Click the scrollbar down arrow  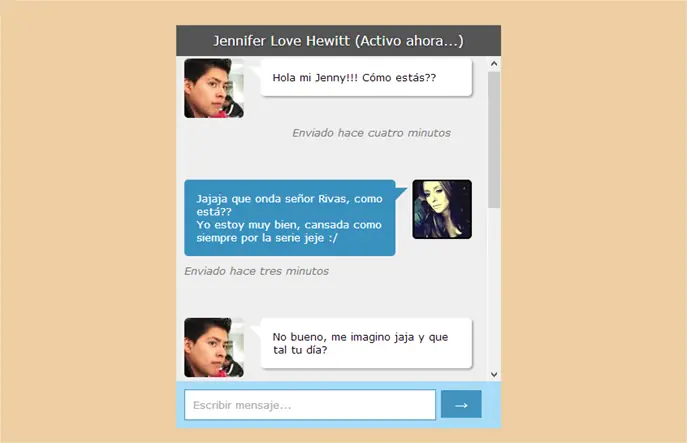tap(494, 375)
